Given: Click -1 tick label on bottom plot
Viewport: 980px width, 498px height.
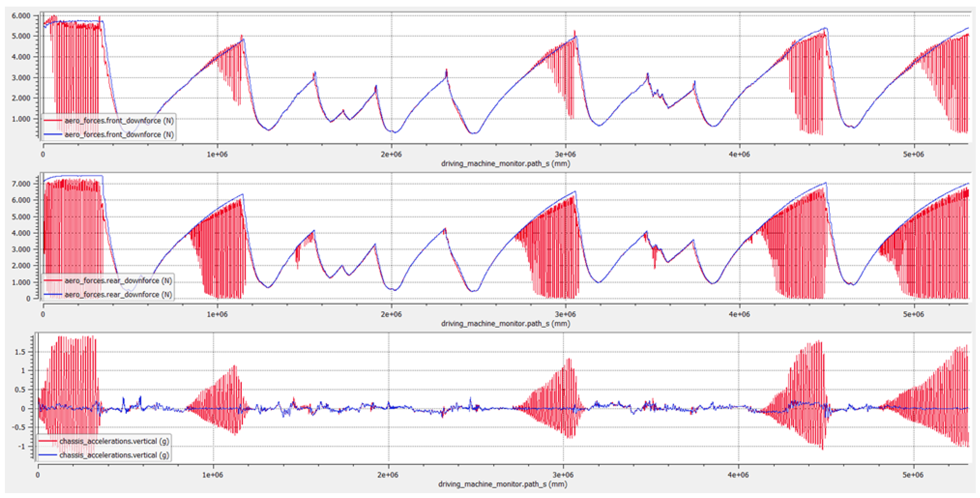Looking at the screenshot, I should click(21, 447).
